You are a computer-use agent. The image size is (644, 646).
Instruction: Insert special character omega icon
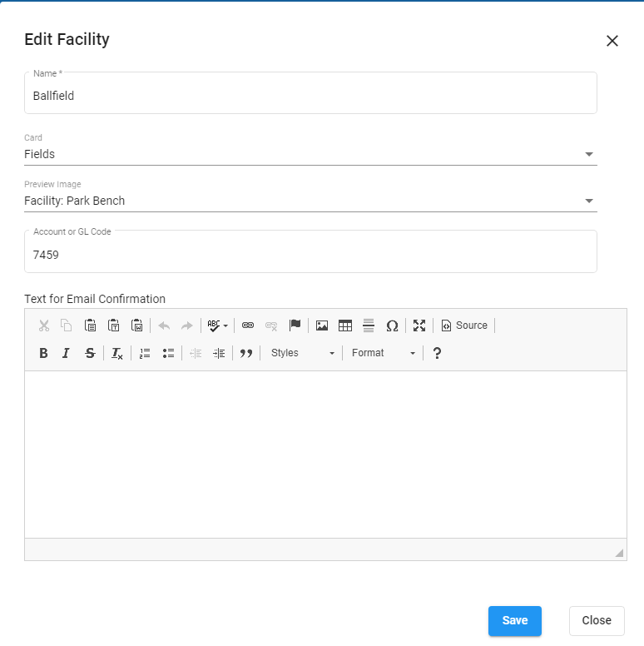392,325
